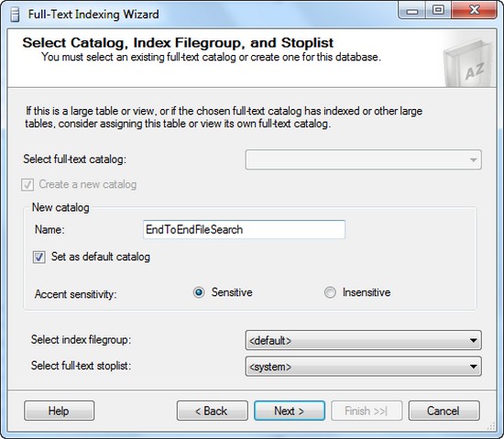Click the "Select full-text stoplist:" label
The height and width of the screenshot is (439, 504).
click(x=81, y=366)
